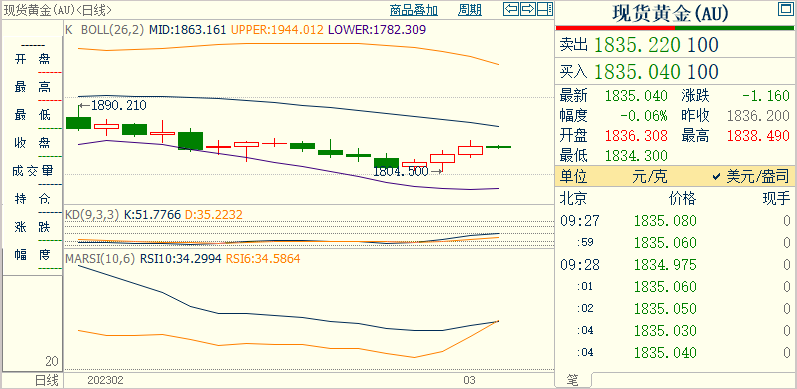The width and height of the screenshot is (797, 389).
Task: Open the 周期 period selector
Action: tap(470, 10)
